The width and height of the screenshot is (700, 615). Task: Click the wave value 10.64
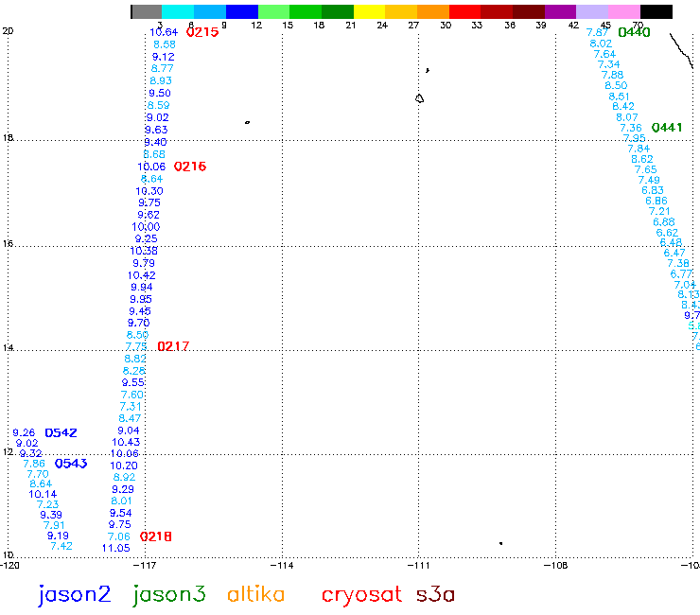[164, 32]
